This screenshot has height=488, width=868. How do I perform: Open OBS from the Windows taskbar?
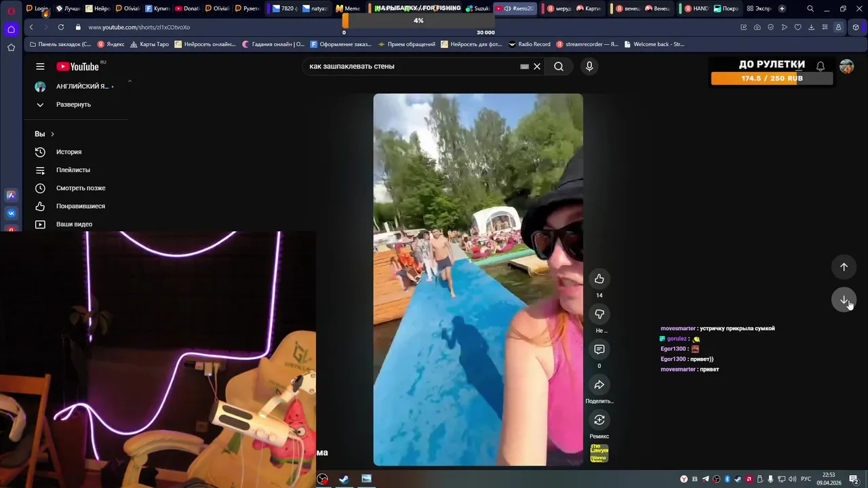pyautogui.click(x=323, y=479)
